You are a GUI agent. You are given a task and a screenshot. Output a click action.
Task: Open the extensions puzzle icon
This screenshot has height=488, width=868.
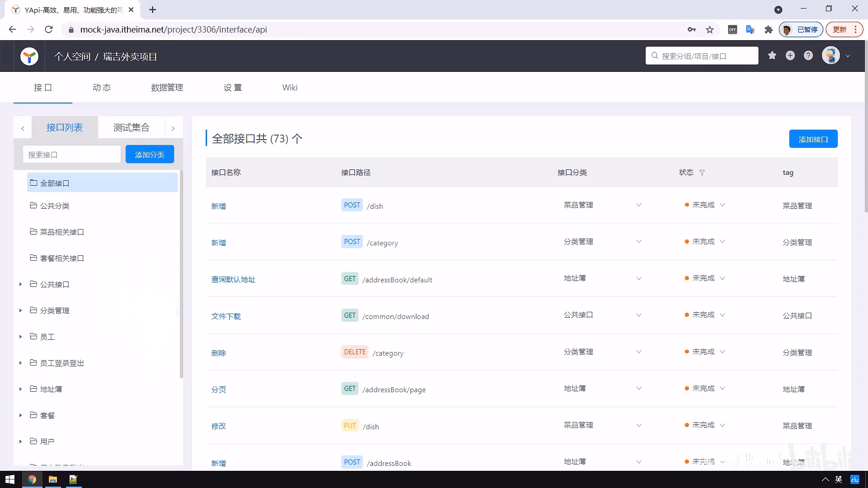769,29
